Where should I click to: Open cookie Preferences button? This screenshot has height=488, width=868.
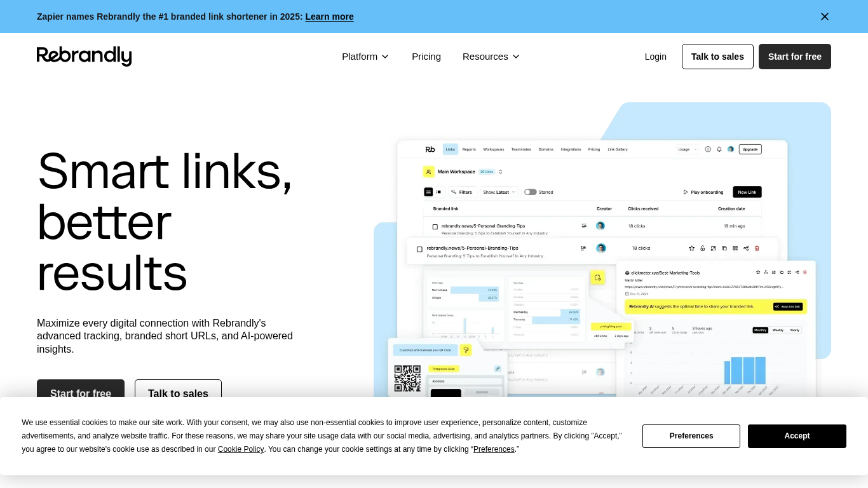tap(691, 436)
